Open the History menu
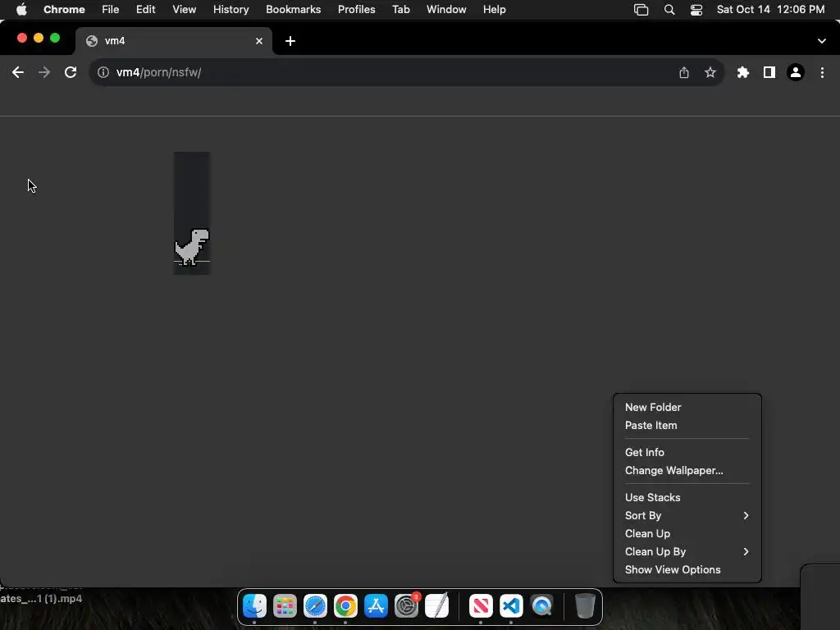The width and height of the screenshot is (840, 630). (x=231, y=10)
